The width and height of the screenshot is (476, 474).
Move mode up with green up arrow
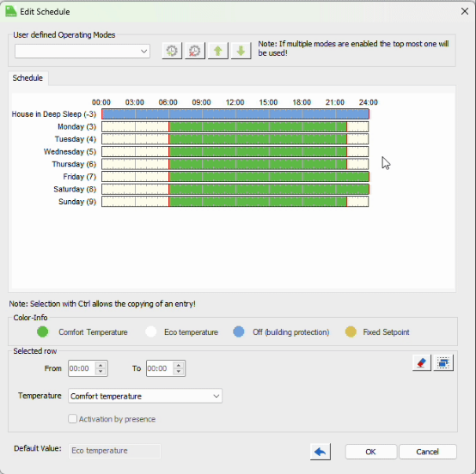pos(217,51)
